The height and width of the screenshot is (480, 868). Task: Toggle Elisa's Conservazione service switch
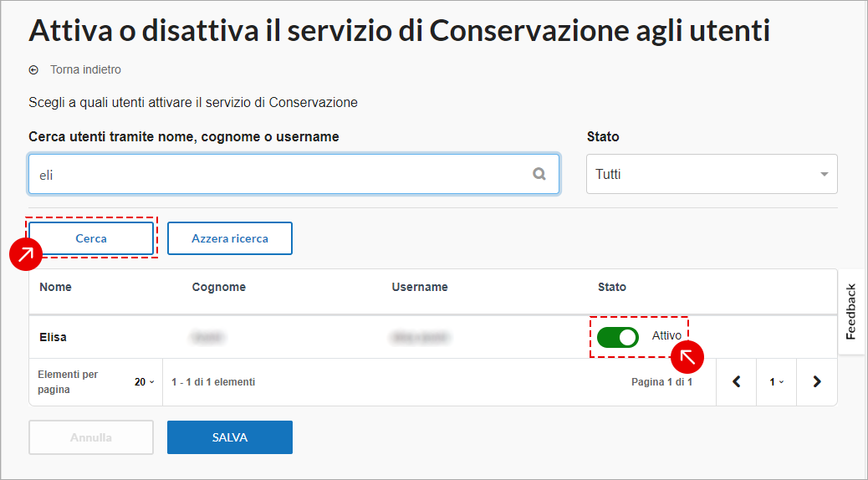tap(618, 337)
